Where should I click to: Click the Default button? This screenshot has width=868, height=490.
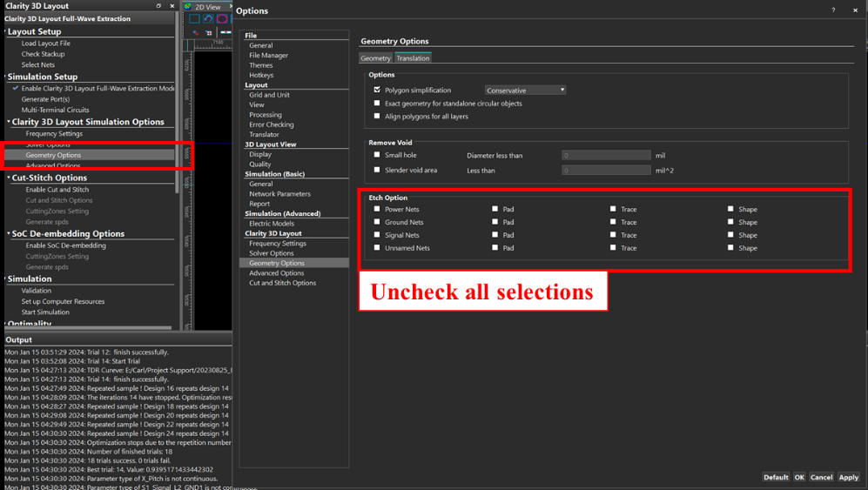[776, 477]
